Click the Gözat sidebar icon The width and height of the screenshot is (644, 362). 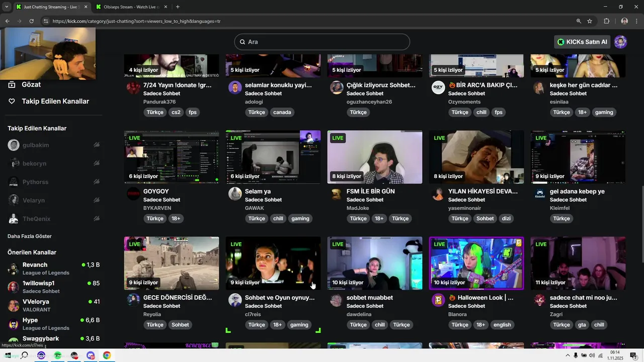(x=12, y=84)
